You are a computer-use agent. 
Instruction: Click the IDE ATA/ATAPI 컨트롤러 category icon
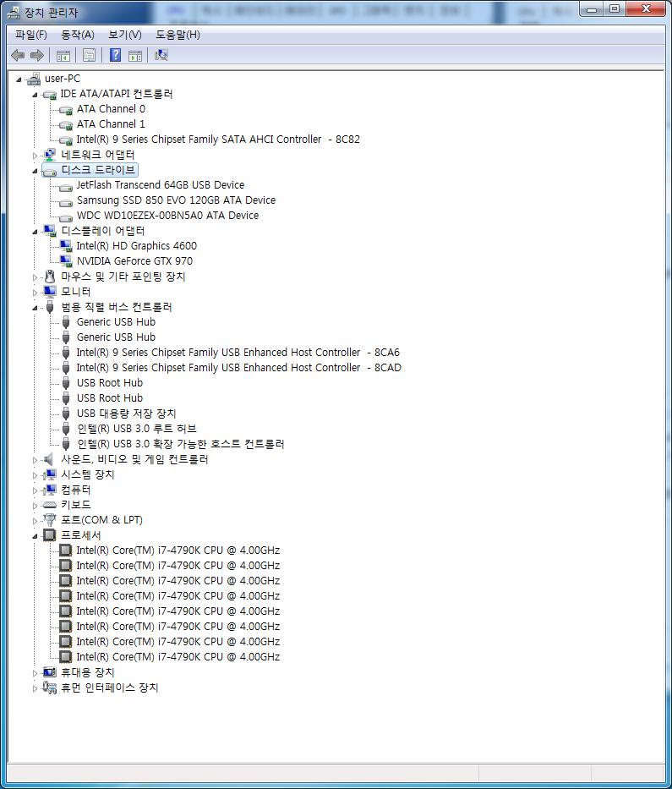point(49,95)
